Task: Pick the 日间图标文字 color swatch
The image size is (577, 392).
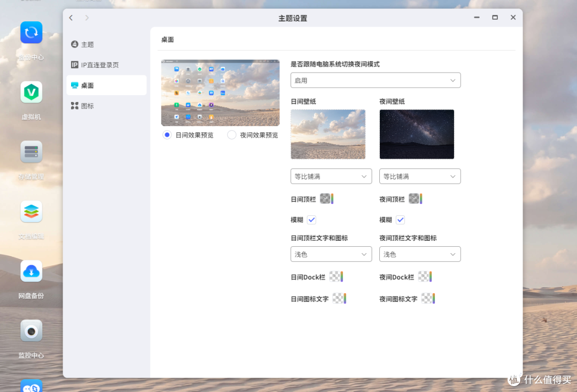Action: (x=339, y=298)
